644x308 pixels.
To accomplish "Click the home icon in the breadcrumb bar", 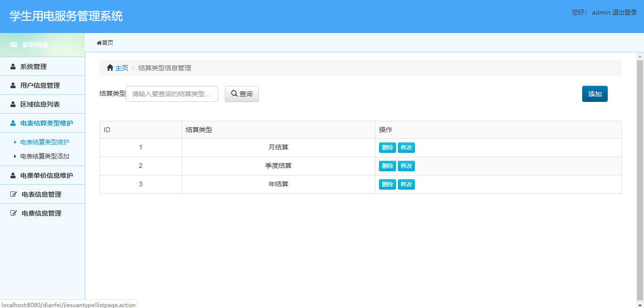I will (x=109, y=67).
